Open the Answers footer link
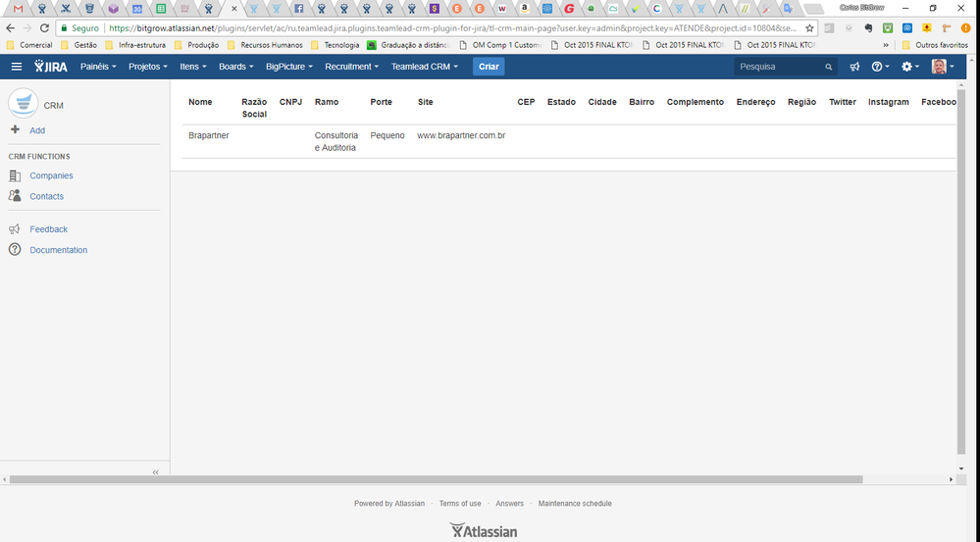Viewport: 980px width, 542px height. (509, 504)
